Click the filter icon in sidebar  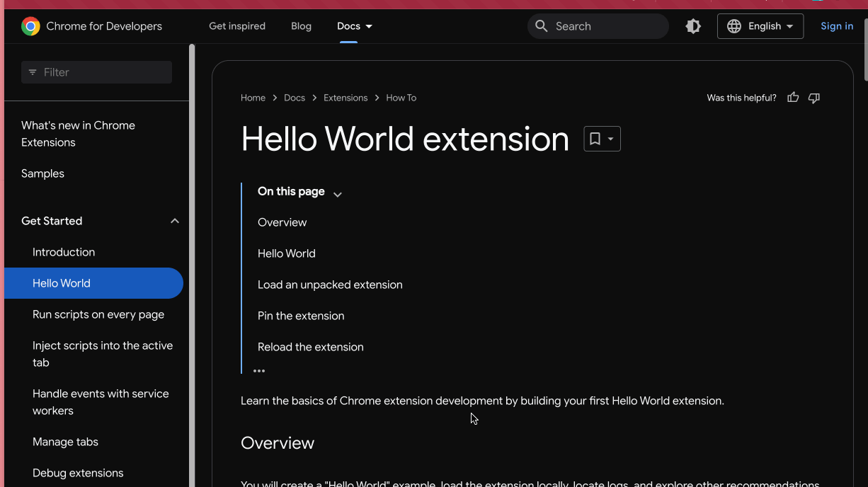click(x=33, y=72)
